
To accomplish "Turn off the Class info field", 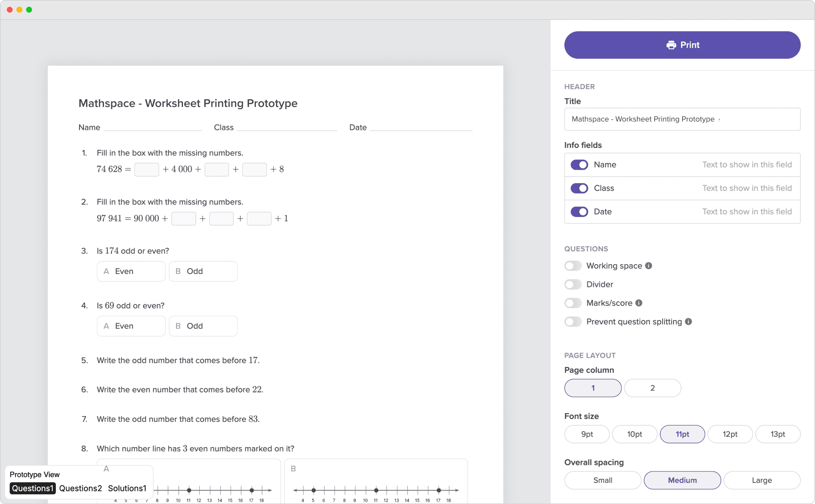I will pyautogui.click(x=579, y=188).
